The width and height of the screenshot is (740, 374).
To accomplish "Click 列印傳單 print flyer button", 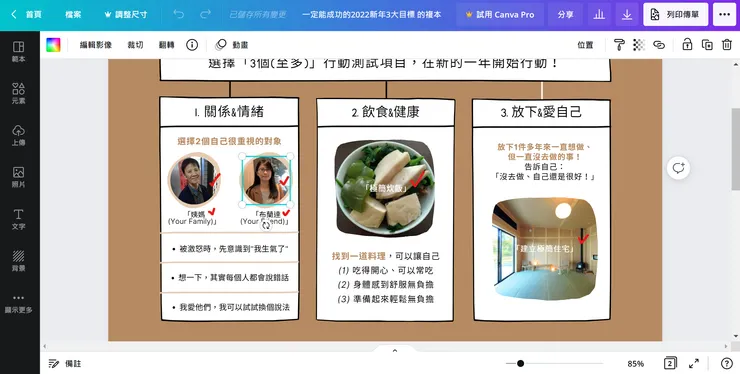I will coord(675,15).
